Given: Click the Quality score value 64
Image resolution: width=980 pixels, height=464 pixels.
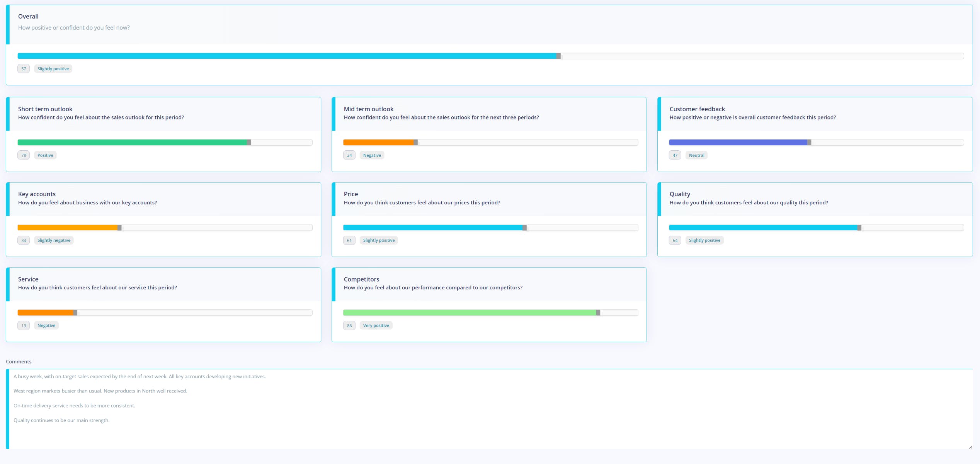Looking at the screenshot, I should click(675, 240).
